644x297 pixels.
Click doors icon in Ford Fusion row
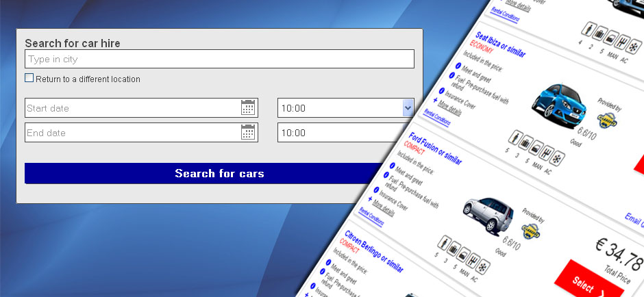(x=464, y=255)
